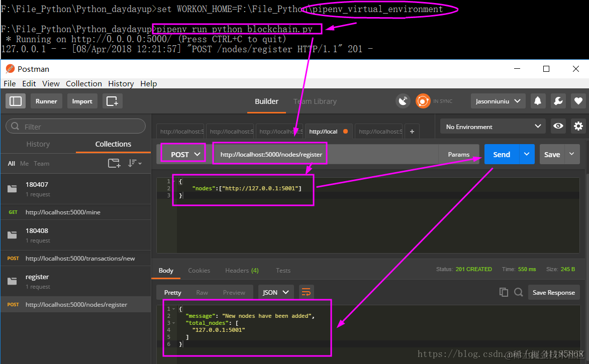Open the Jasonniuniu account dropdown
This screenshot has height=364, width=589.
point(498,101)
